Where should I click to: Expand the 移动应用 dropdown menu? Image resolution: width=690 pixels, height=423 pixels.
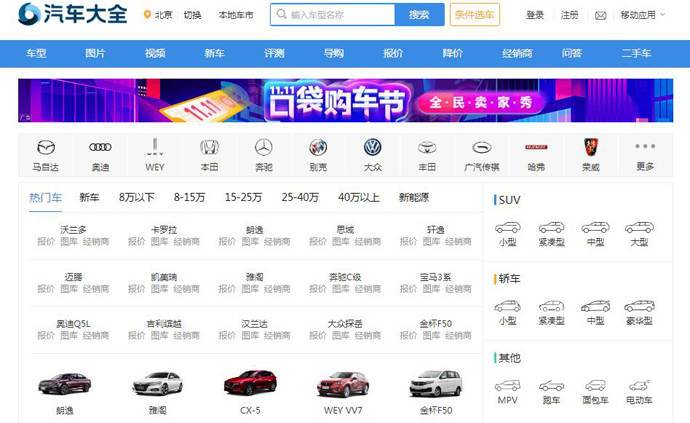(643, 16)
